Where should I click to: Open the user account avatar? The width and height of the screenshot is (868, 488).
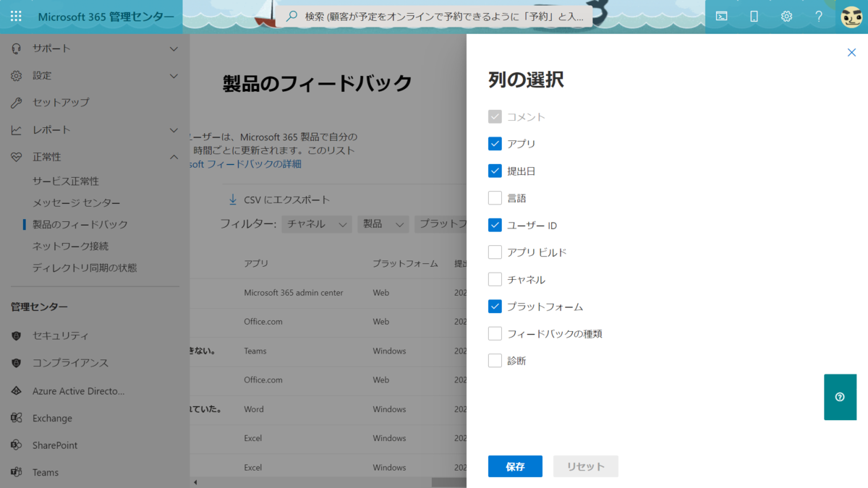(851, 16)
